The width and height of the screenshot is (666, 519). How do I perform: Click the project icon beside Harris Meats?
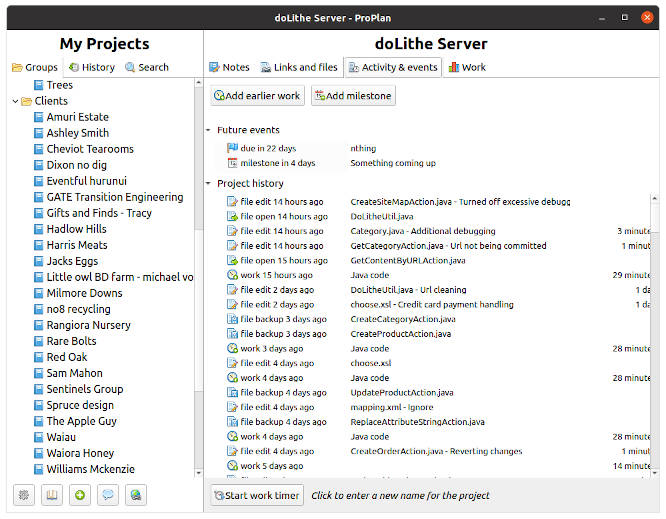click(x=39, y=245)
